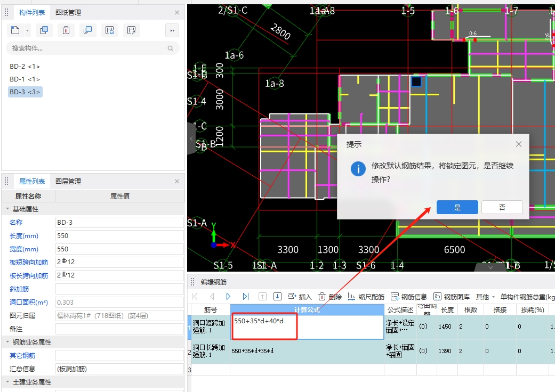555x392 pixels.
Task: Click the 根数 column header
Action: (470, 309)
